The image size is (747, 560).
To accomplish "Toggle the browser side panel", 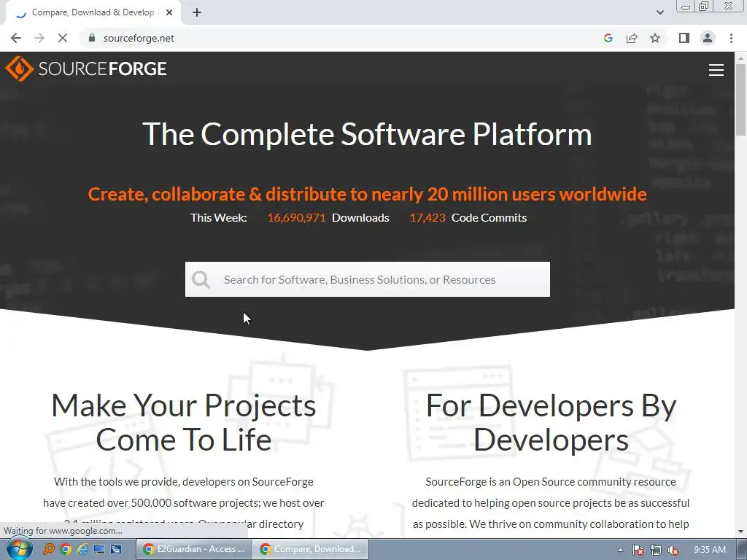I will click(684, 38).
